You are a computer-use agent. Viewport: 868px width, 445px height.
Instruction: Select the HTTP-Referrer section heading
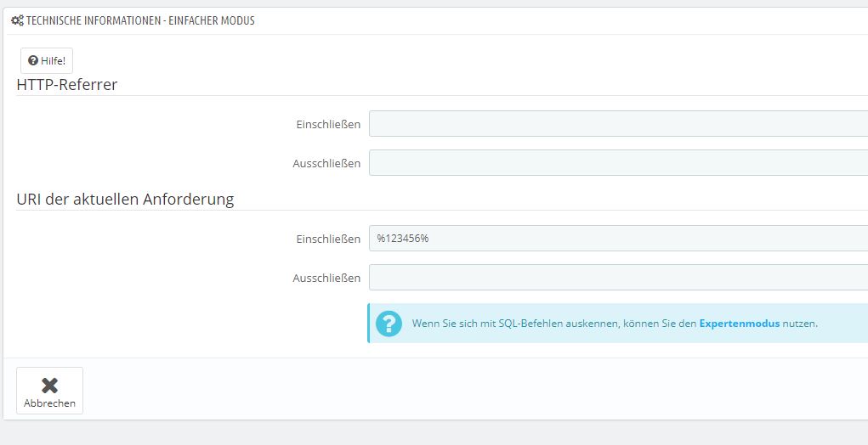67,84
